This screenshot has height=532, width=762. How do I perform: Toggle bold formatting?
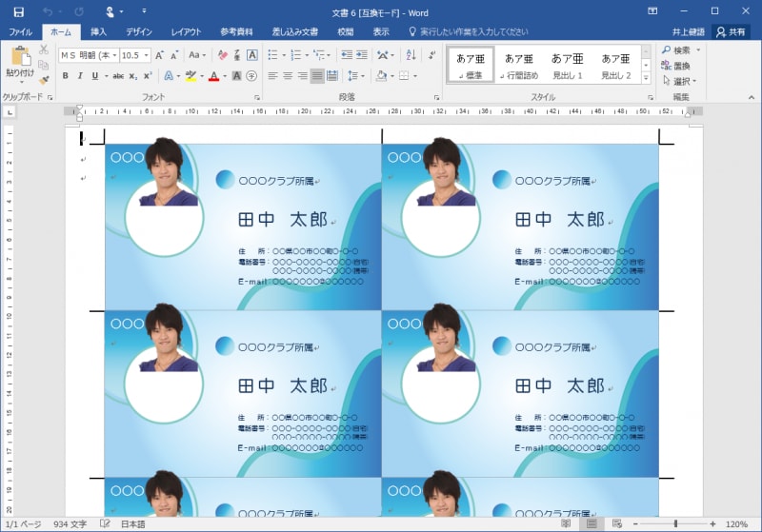(x=65, y=76)
